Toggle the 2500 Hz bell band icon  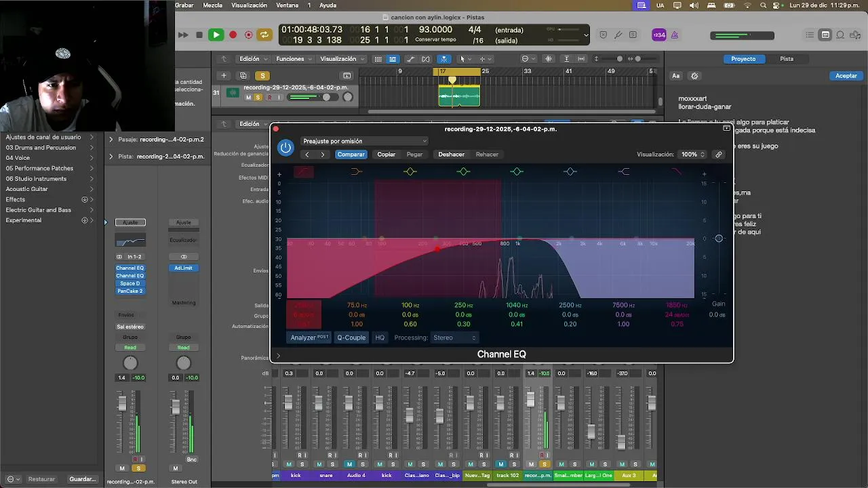pos(570,171)
